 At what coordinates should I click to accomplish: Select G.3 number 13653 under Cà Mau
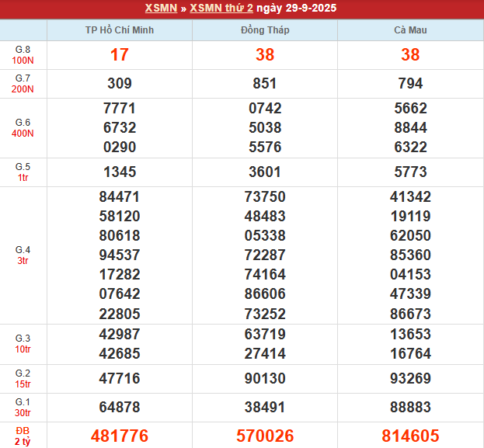pyautogui.click(x=410, y=334)
